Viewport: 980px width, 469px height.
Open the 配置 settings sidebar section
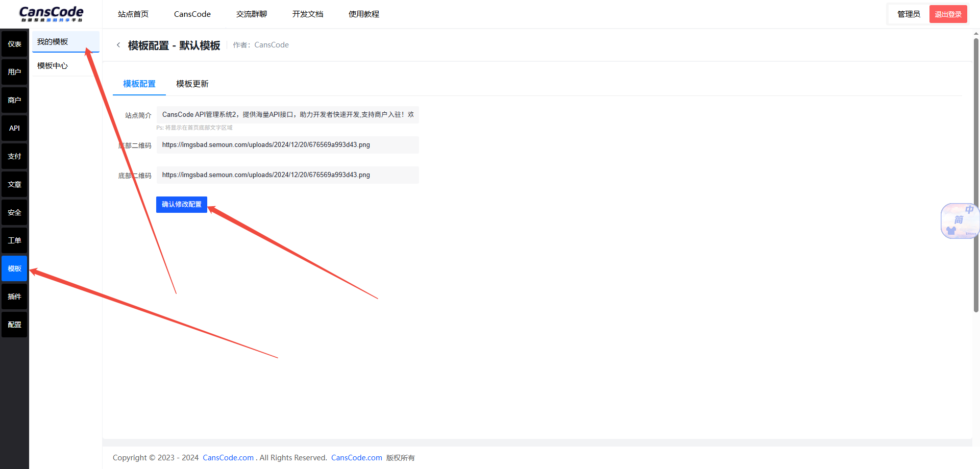tap(14, 325)
